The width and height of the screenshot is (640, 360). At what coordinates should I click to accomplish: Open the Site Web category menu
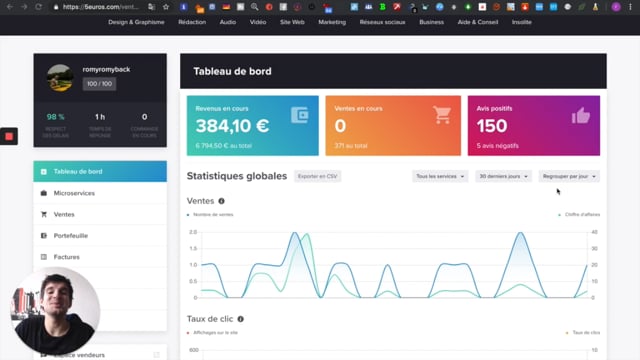tap(292, 22)
